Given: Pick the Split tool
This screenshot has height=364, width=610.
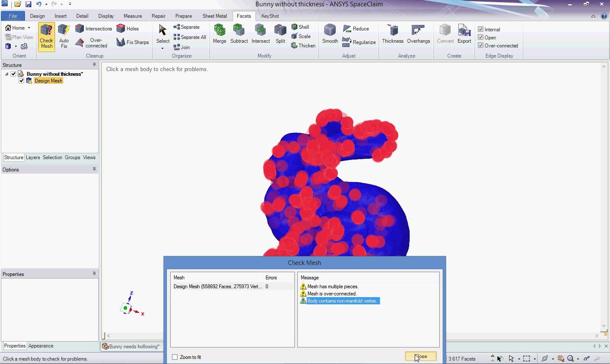Looking at the screenshot, I should pos(280,34).
